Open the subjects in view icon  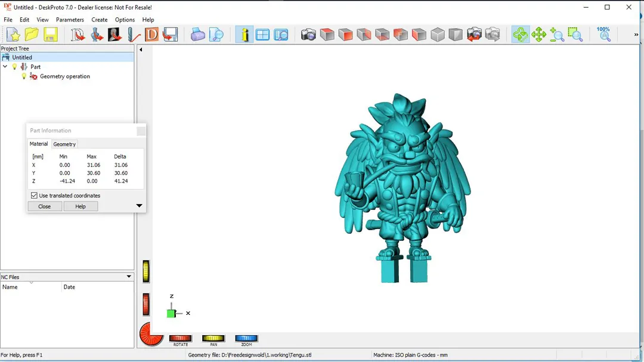coord(281,35)
